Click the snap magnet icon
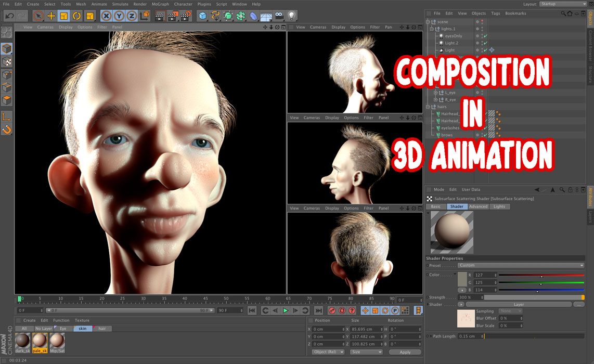594x364 pixels. [x=6, y=130]
